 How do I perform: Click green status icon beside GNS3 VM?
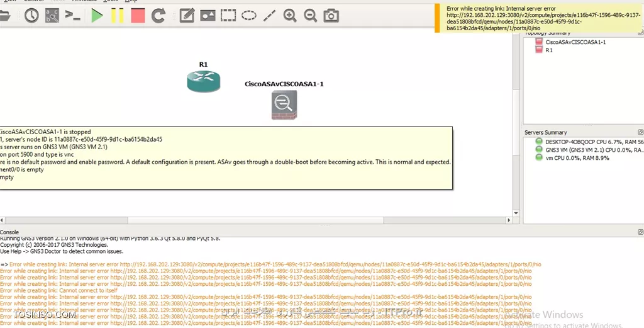pos(539,150)
